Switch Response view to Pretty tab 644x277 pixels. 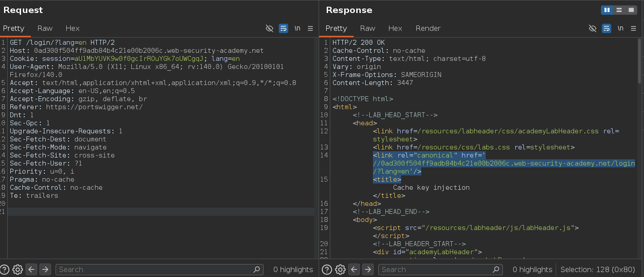(336, 28)
